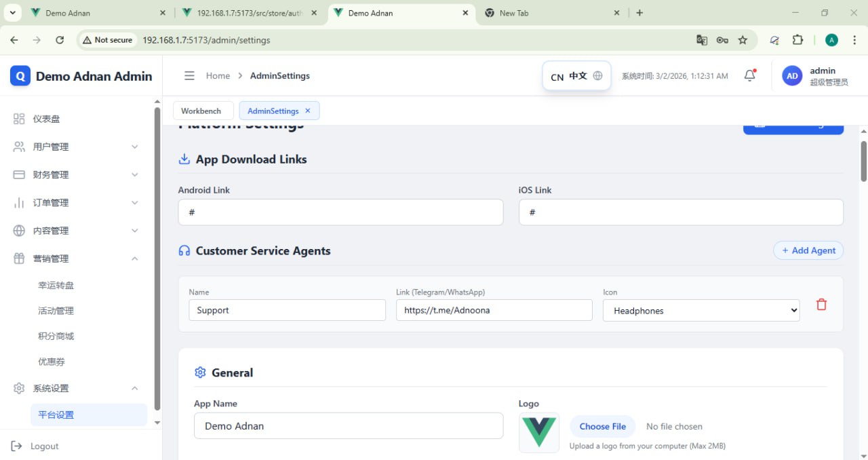
Task: Click Logout in the sidebar
Action: click(44, 446)
